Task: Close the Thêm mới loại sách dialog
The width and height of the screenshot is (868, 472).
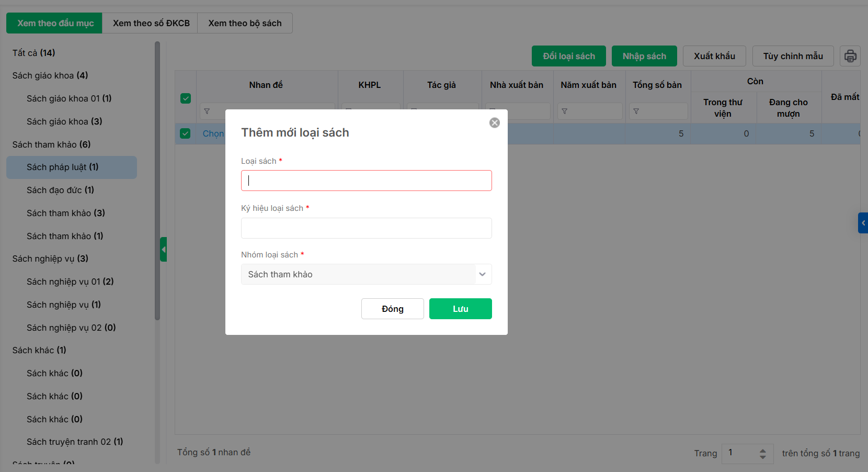Action: [494, 122]
